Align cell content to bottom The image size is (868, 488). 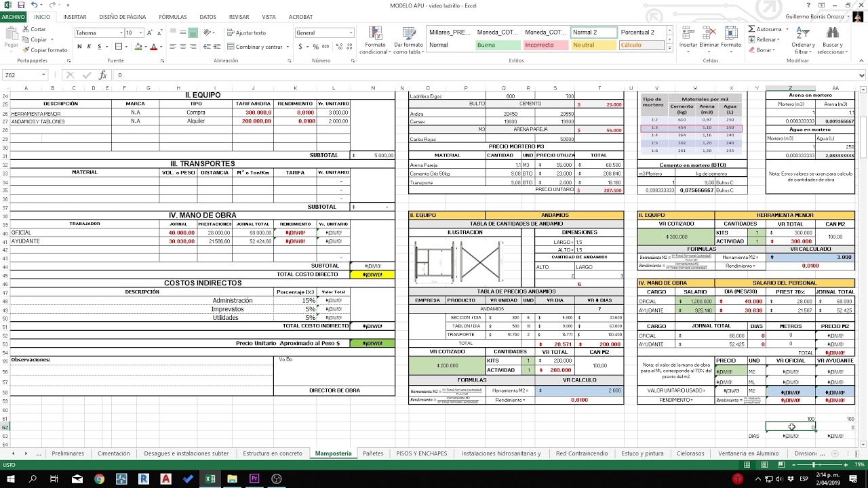click(193, 33)
